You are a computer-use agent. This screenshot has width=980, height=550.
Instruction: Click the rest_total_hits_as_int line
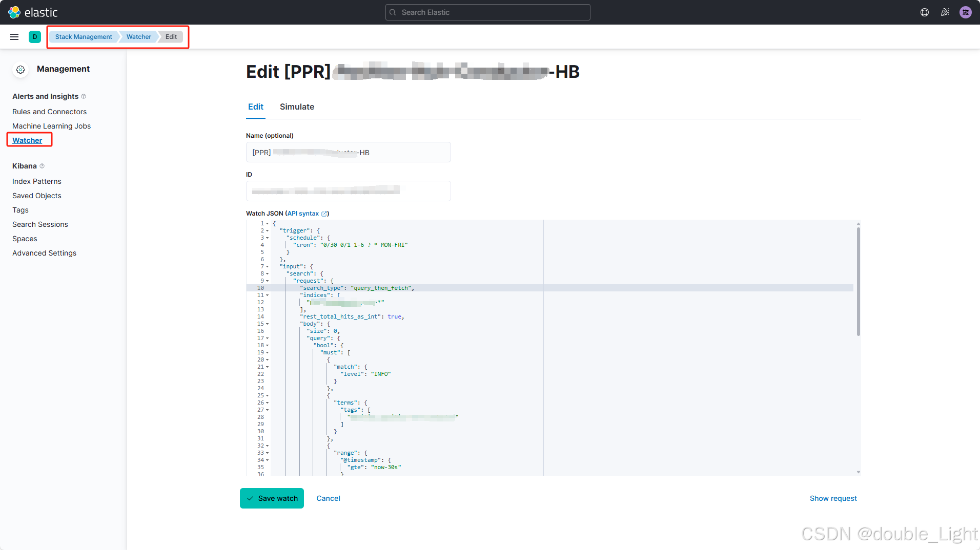(x=352, y=317)
